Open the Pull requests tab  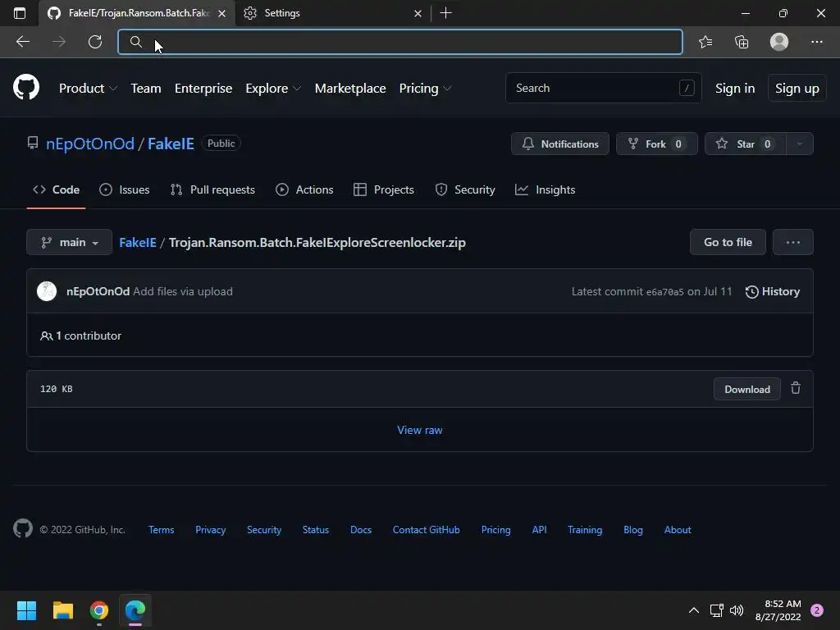212,189
